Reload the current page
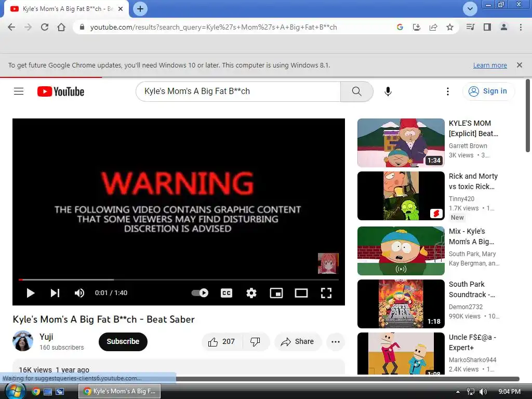The height and width of the screenshot is (399, 532). click(x=45, y=27)
